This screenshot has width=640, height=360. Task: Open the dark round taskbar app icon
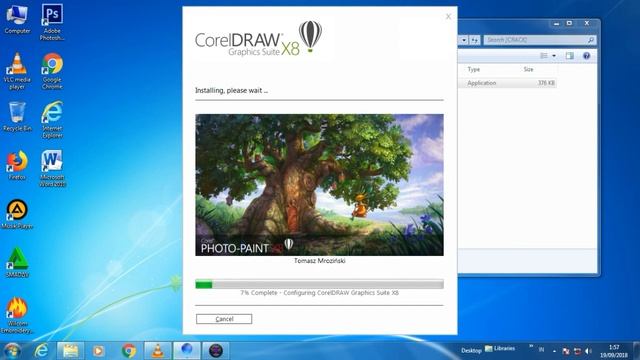(216, 351)
